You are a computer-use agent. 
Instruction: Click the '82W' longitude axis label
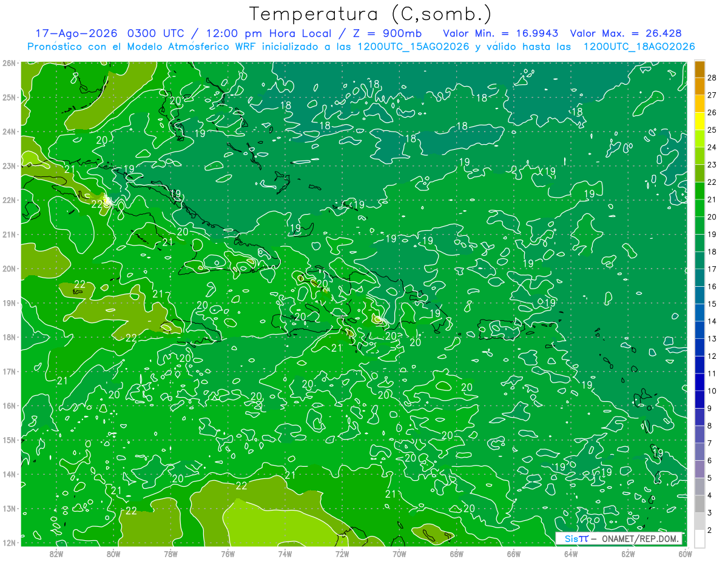point(56,553)
